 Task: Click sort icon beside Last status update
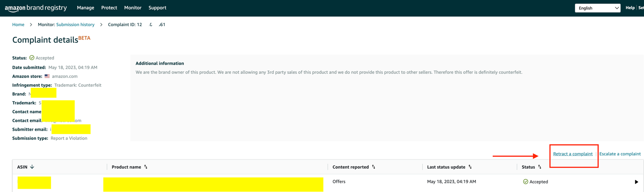coord(470,167)
